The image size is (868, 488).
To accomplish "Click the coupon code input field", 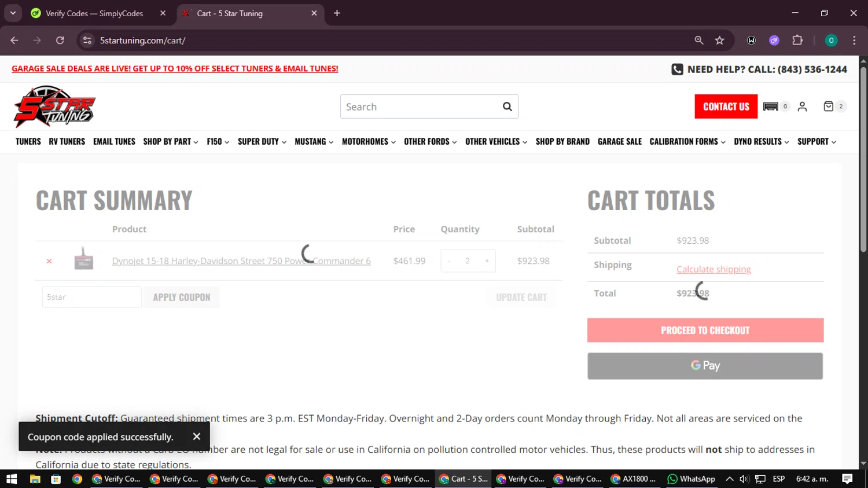I will tap(91, 297).
